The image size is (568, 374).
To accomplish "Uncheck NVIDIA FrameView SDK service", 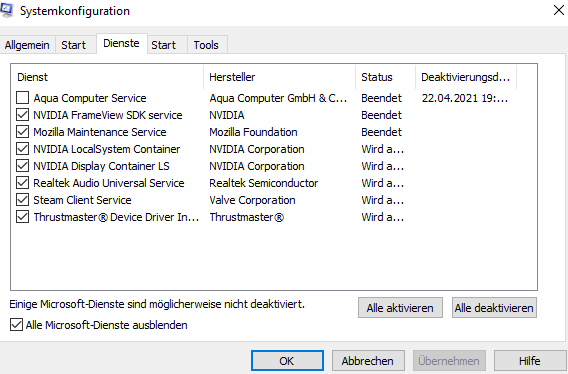I will 22,115.
